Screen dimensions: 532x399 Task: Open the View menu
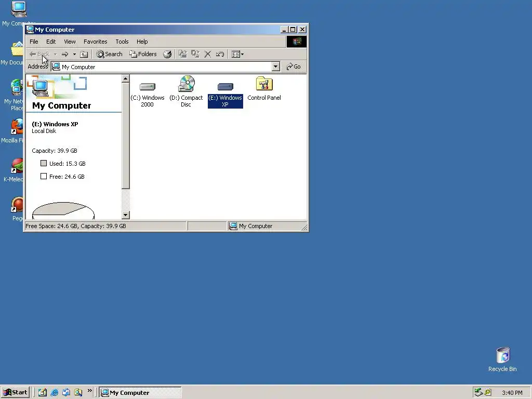click(x=70, y=42)
